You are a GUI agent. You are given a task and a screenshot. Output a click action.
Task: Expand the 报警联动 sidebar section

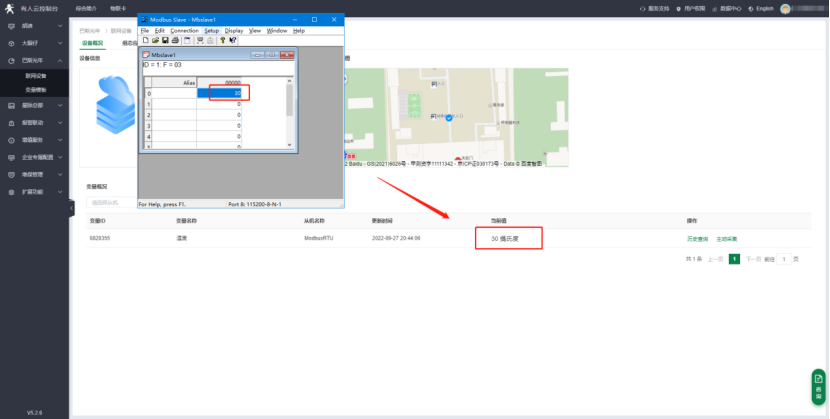click(x=35, y=122)
